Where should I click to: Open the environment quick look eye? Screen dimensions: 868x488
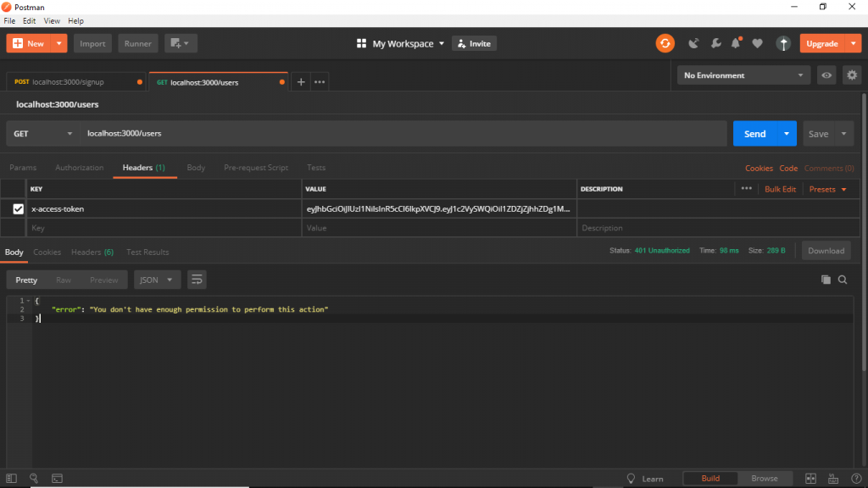(x=826, y=75)
